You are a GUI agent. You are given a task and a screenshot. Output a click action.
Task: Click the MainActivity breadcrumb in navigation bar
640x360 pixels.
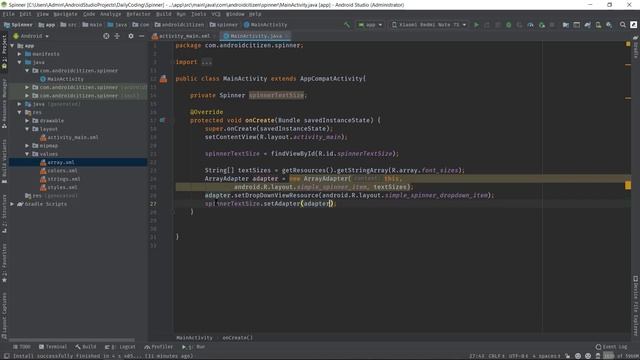click(265, 25)
